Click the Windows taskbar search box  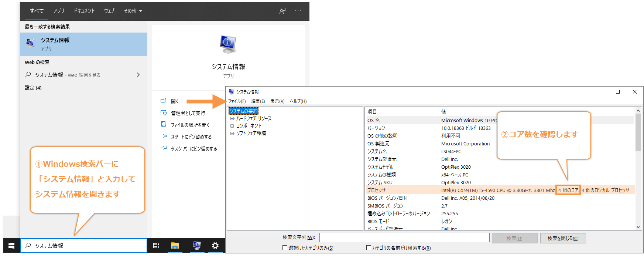(x=84, y=246)
